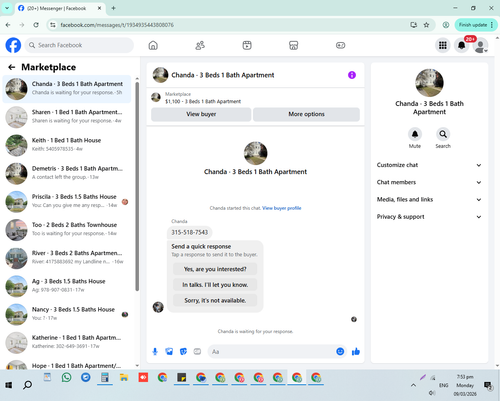Open the Too - 2 Beds 2 Baths Townhouse chat
This screenshot has height=401, width=500.
tap(67, 230)
